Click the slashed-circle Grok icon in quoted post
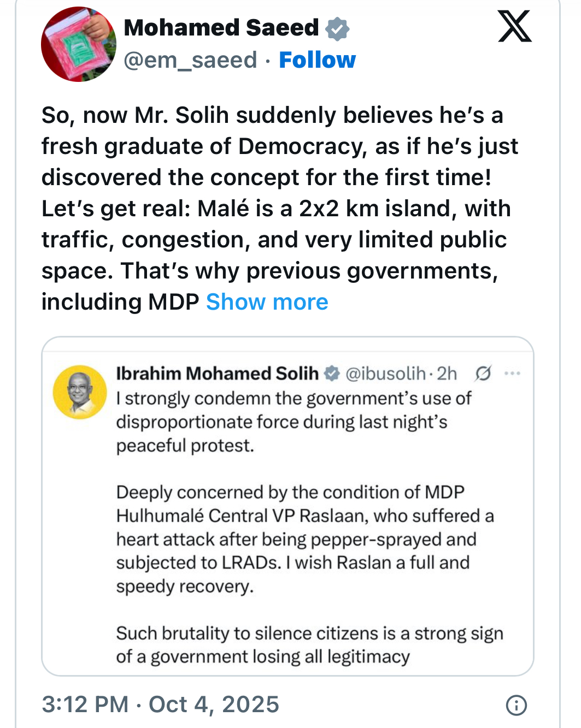This screenshot has width=581, height=728. pyautogui.click(x=483, y=374)
